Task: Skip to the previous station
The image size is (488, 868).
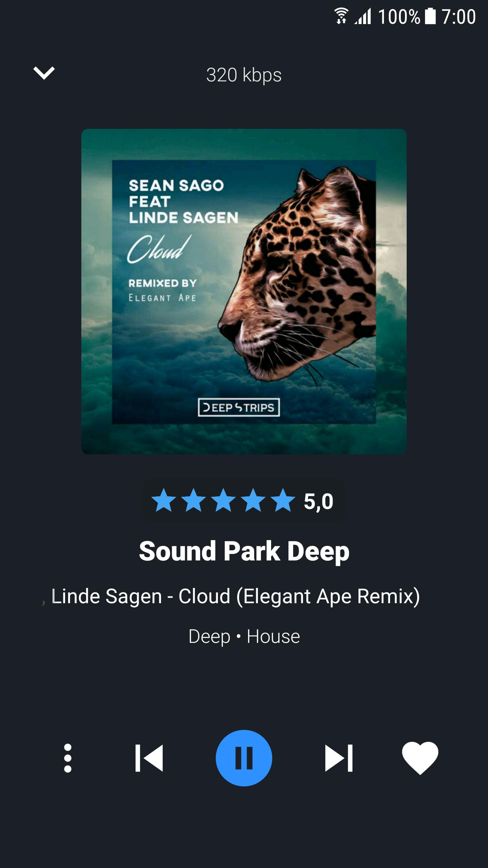Action: [x=149, y=758]
